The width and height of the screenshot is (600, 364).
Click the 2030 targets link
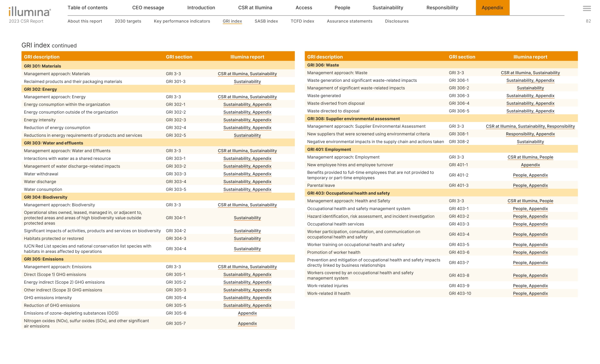[x=128, y=21]
